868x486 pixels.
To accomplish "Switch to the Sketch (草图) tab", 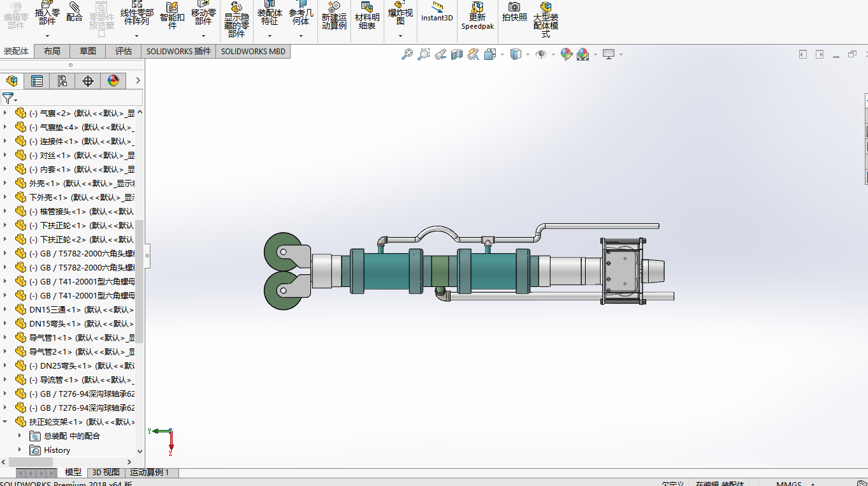I will click(88, 52).
